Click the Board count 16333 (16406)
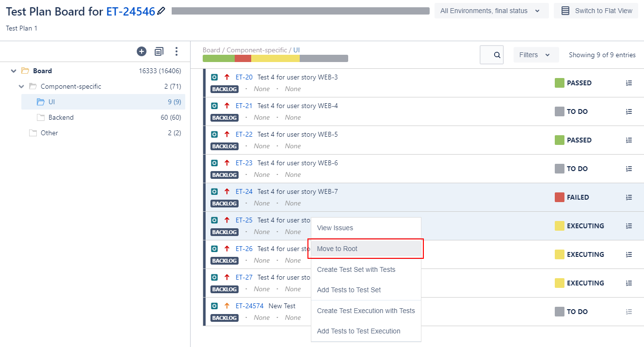This screenshot has height=347, width=644. (160, 71)
